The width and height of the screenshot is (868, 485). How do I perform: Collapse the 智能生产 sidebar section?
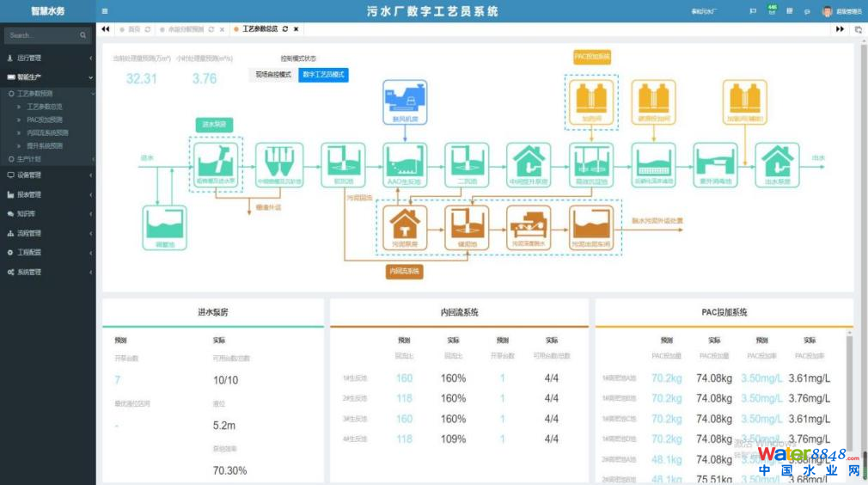click(47, 77)
